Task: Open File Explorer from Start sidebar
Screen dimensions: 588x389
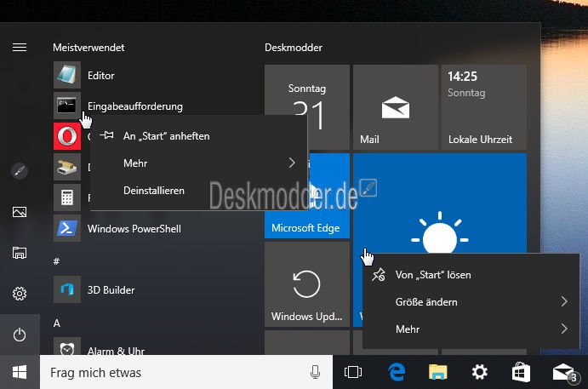Action: pos(20,253)
